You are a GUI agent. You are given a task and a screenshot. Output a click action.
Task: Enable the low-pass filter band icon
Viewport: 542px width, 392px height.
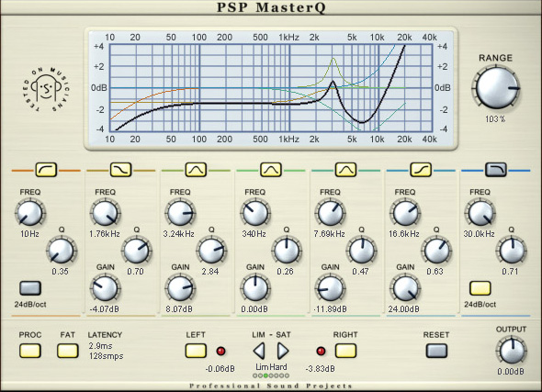pyautogui.click(x=496, y=170)
